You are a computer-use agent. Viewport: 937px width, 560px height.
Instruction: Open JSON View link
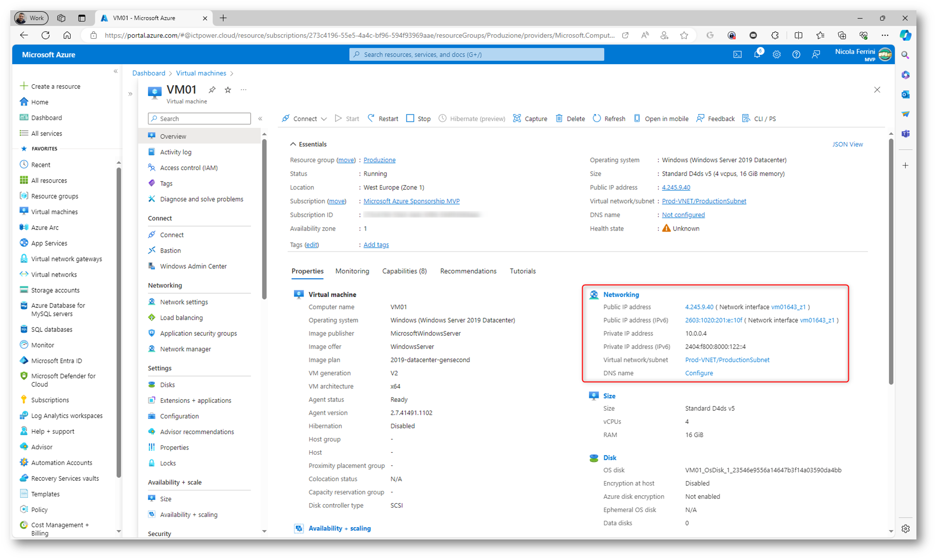[x=847, y=144]
